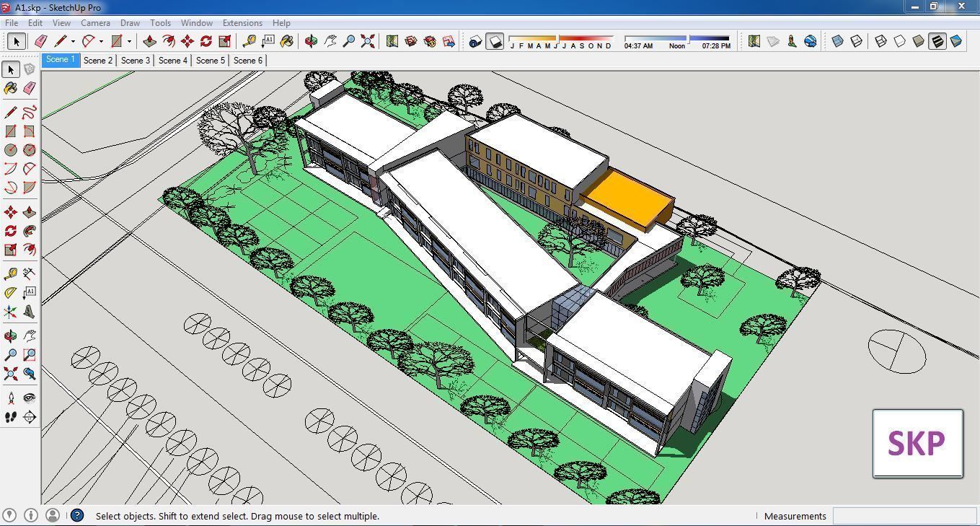Select the Rotate tool in top toolbar
Image resolution: width=980 pixels, height=526 pixels.
tap(206, 41)
